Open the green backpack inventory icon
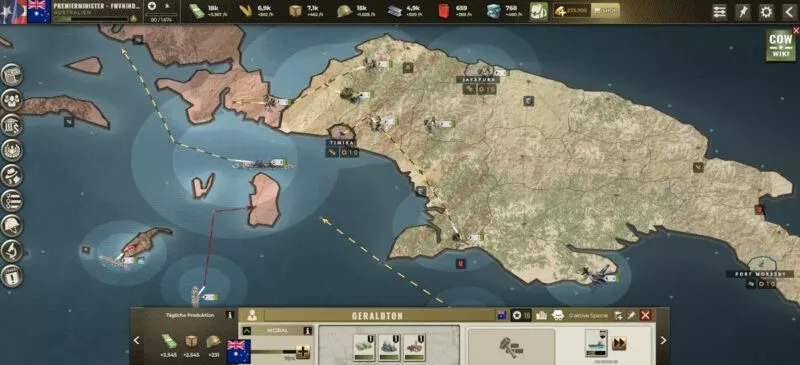The width and height of the screenshot is (800, 365). click(x=538, y=11)
